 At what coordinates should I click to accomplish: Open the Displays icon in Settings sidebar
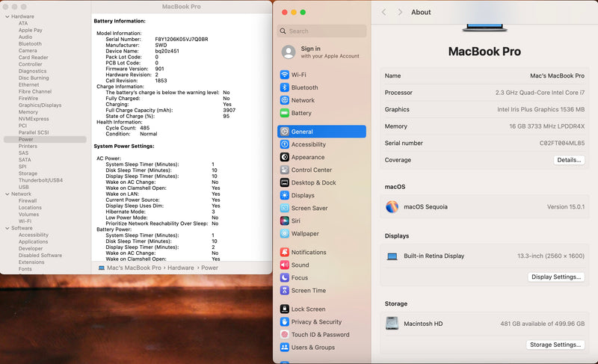coord(285,195)
